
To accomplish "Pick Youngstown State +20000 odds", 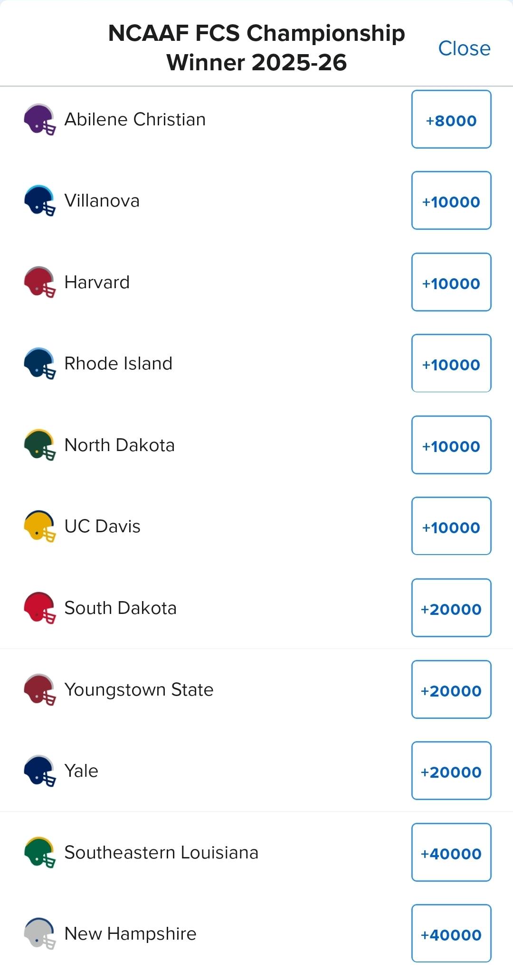I will point(451,690).
